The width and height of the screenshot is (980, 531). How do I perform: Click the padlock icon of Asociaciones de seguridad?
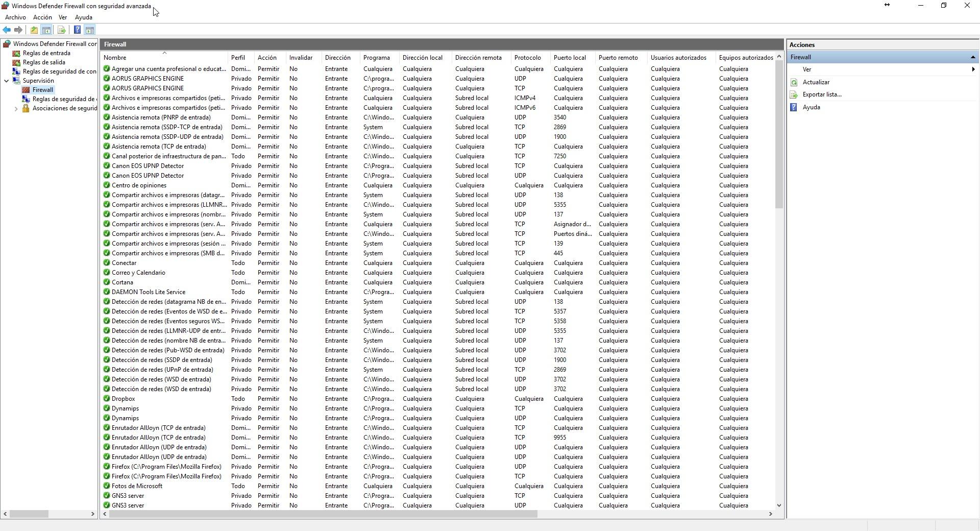pyautogui.click(x=26, y=108)
